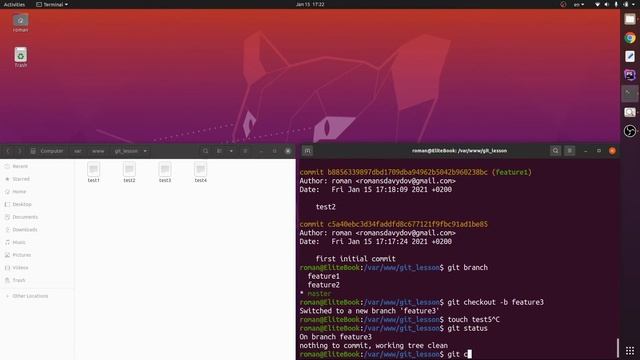The width and height of the screenshot is (640, 360).
Task: Open the roman home folder desktop icon
Action: 20,23
